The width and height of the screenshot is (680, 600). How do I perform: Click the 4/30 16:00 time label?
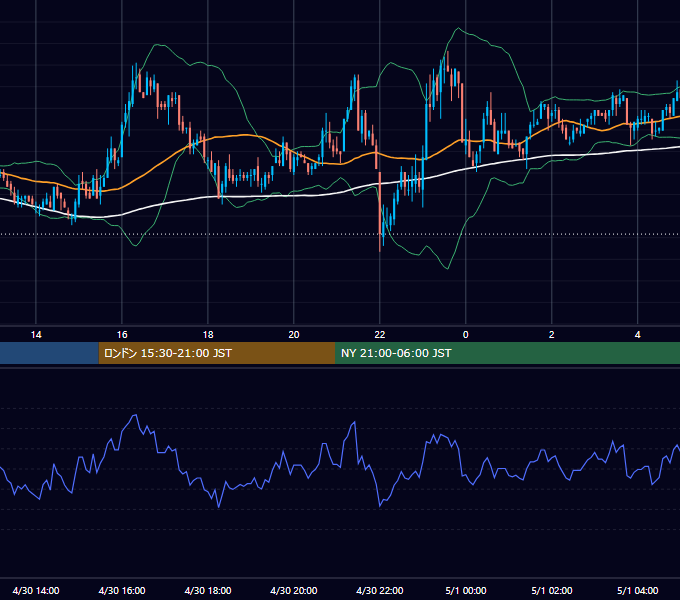[x=122, y=590]
